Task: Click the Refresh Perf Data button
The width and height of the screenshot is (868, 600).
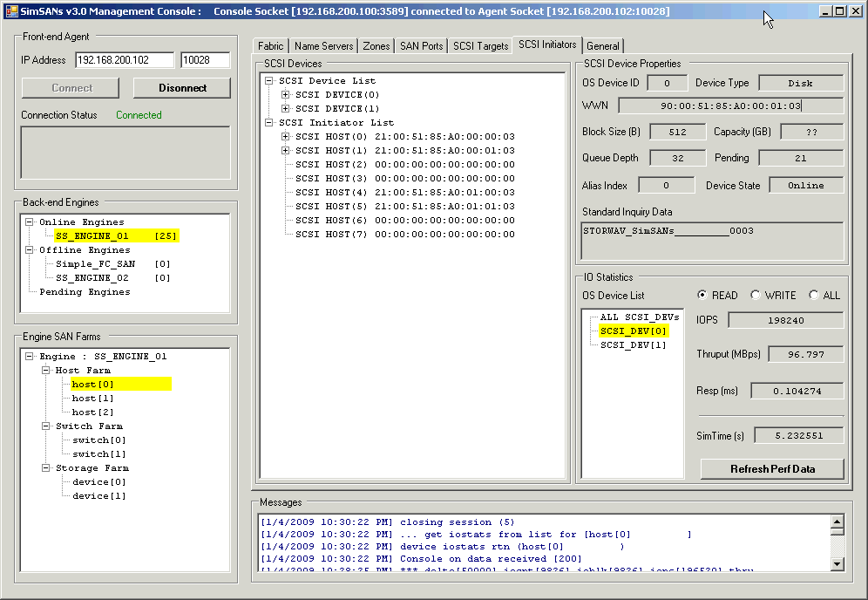Action: click(772, 468)
